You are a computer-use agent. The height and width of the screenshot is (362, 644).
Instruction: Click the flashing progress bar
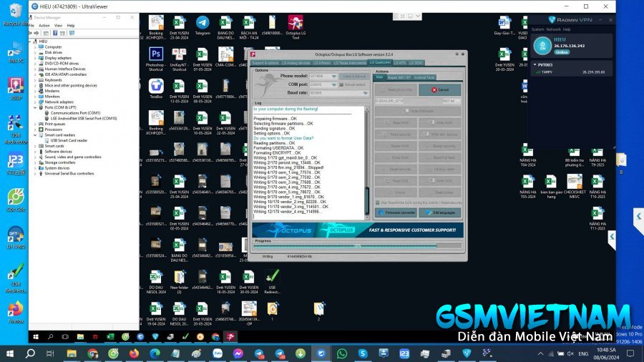(x=357, y=246)
